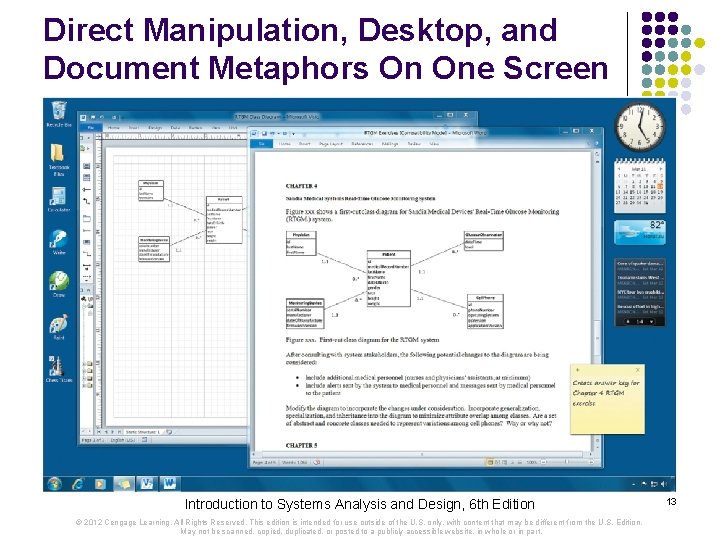The image size is (720, 540).
Task: Open the Home tab in Visio
Action: coord(113,128)
